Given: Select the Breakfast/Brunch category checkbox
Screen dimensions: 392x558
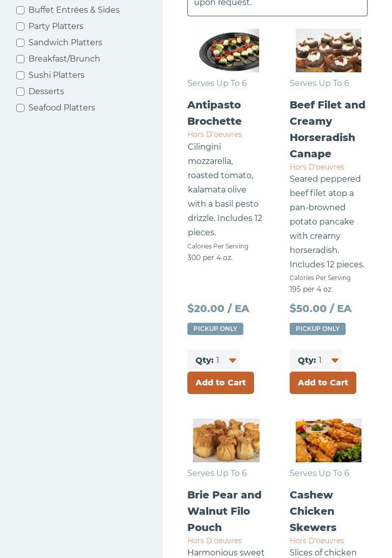Looking at the screenshot, I should [20, 59].
